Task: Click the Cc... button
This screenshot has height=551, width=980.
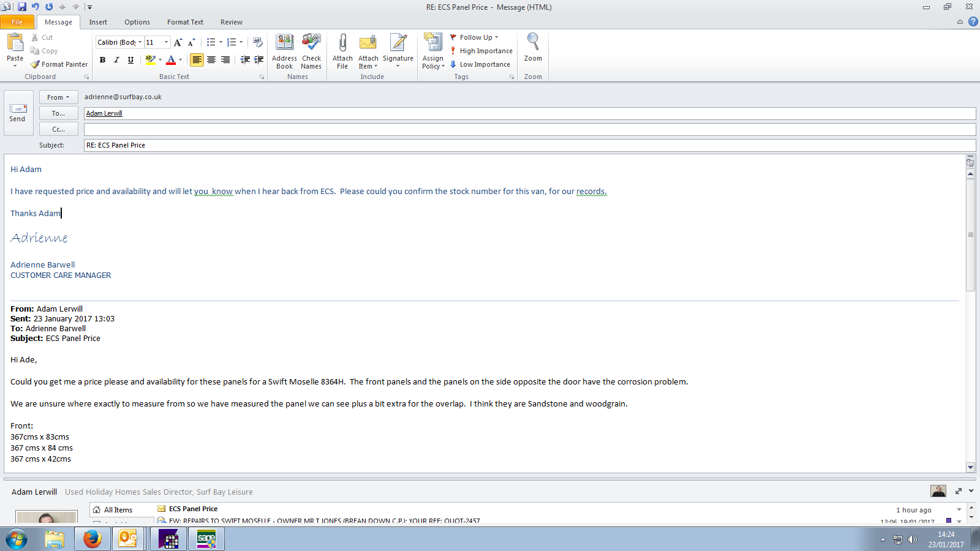Action: [58, 129]
